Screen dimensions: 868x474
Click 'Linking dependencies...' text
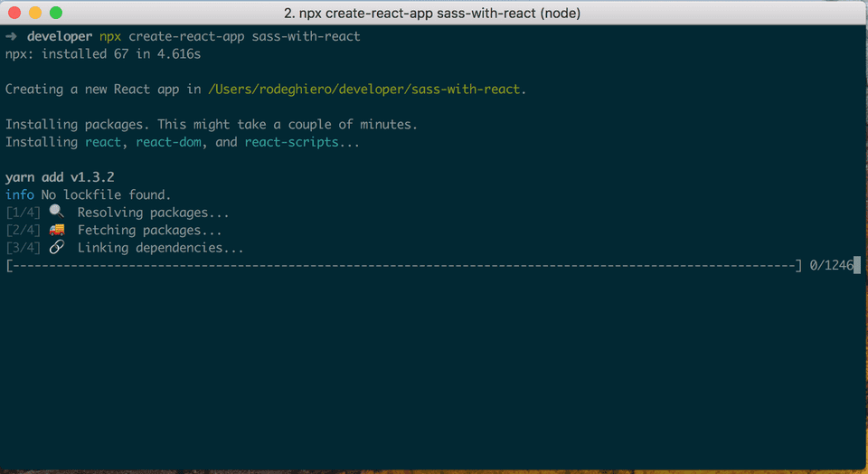click(x=161, y=248)
